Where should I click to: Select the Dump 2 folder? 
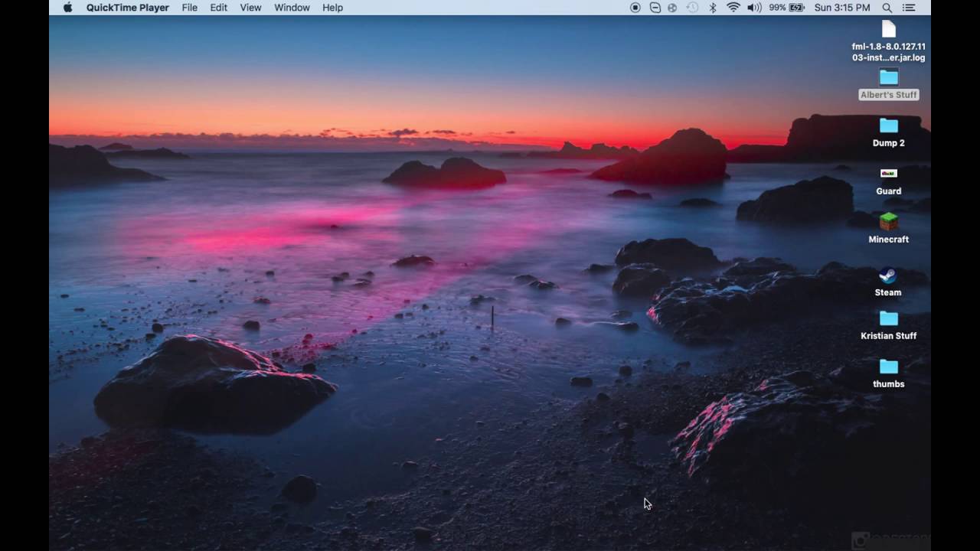click(888, 132)
